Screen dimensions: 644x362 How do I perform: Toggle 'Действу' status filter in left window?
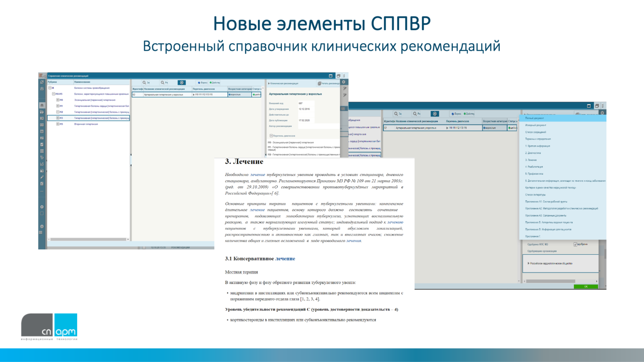pos(215,83)
